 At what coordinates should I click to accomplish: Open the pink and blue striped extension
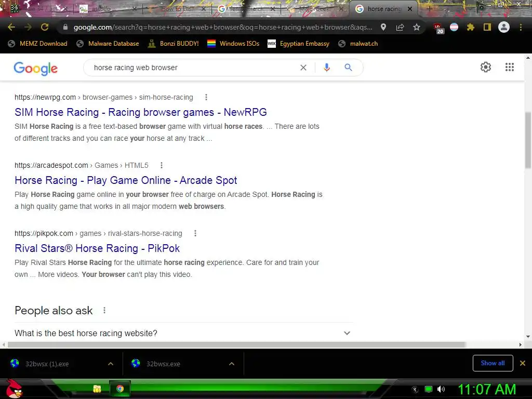pos(454,27)
